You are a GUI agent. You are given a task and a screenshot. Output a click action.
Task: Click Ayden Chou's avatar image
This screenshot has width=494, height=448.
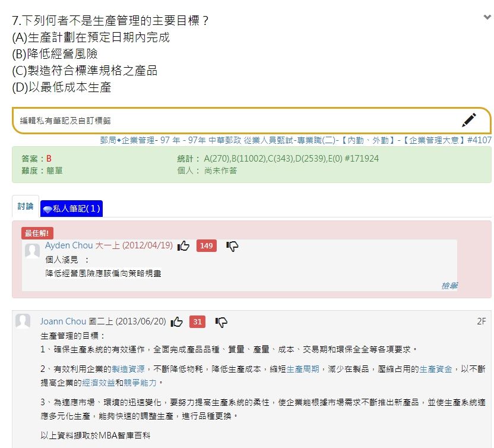pyautogui.click(x=33, y=251)
